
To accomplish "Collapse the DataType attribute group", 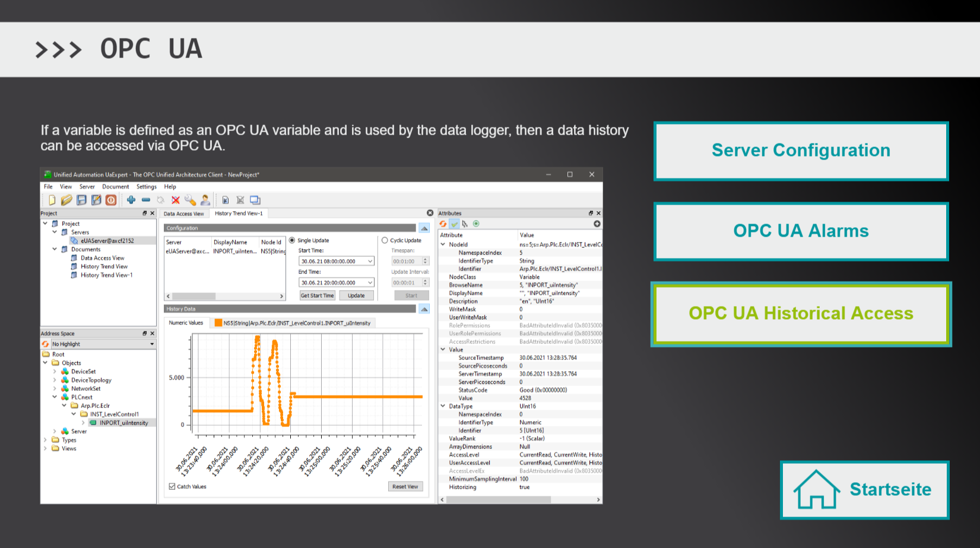I will (443, 406).
